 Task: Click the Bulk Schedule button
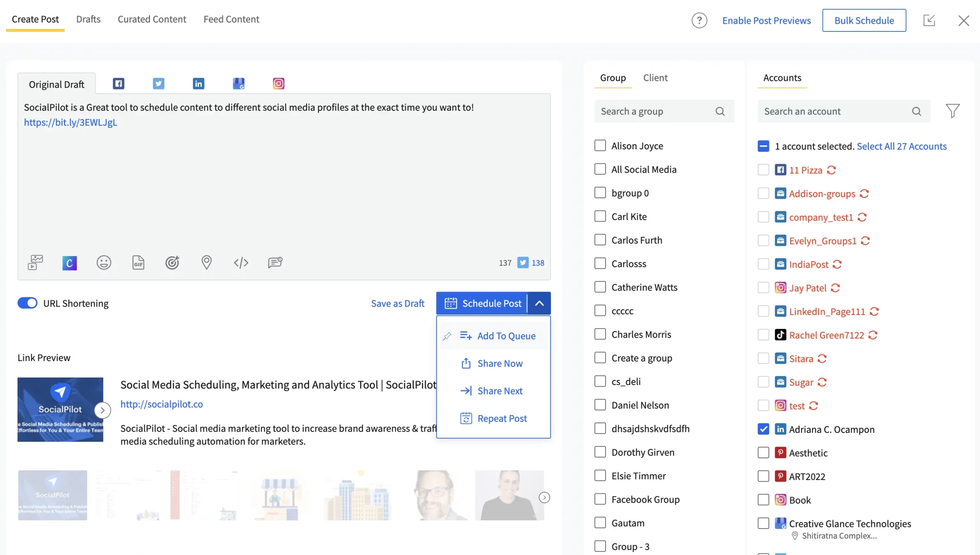[864, 20]
